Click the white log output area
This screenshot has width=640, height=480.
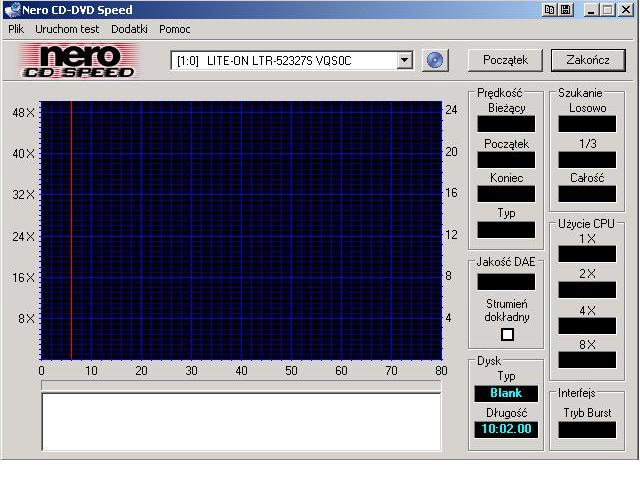(241, 422)
